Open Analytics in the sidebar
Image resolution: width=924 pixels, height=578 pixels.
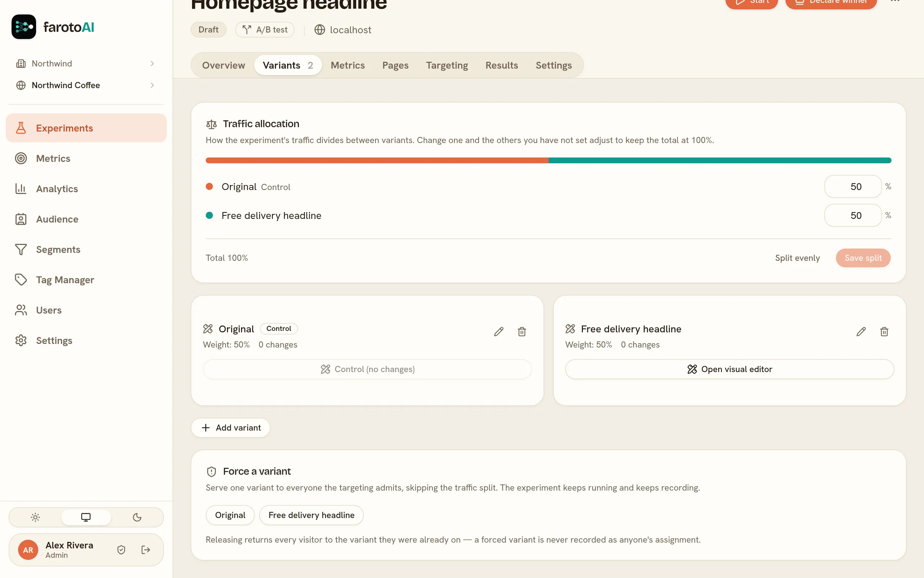click(86, 189)
